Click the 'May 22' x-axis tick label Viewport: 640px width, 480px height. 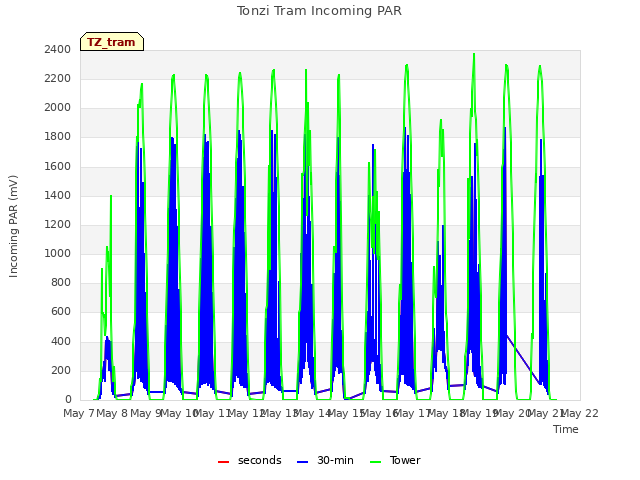(x=580, y=413)
